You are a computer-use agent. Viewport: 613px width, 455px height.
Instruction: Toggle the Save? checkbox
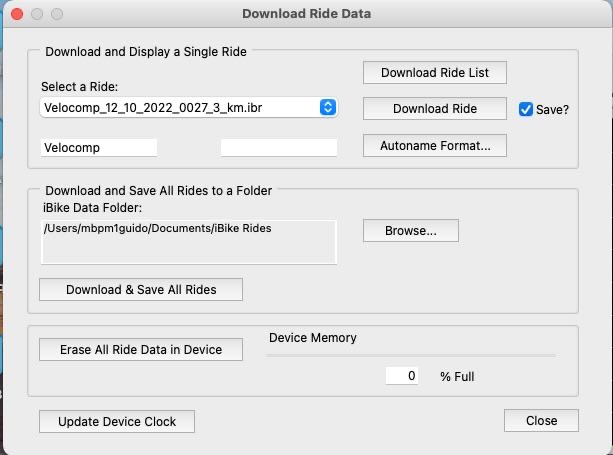point(526,109)
